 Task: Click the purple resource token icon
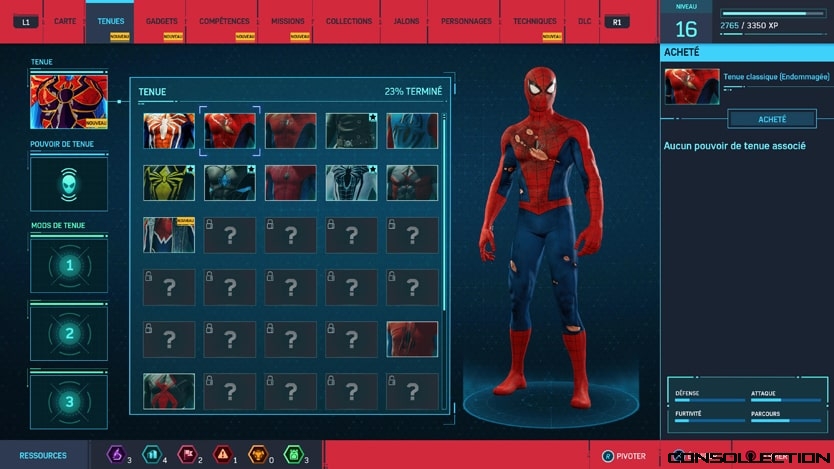click(116, 455)
